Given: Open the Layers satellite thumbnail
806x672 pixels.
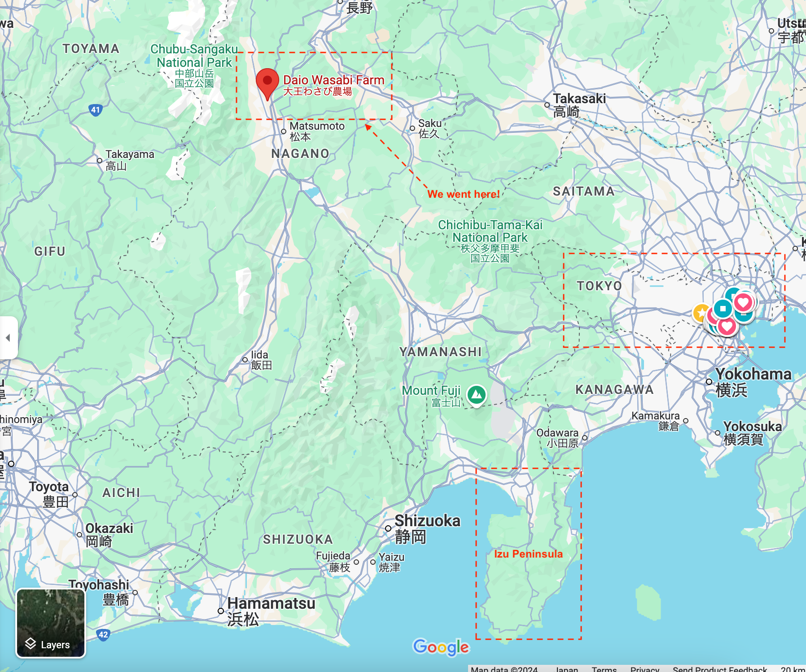Looking at the screenshot, I should pos(51,623).
